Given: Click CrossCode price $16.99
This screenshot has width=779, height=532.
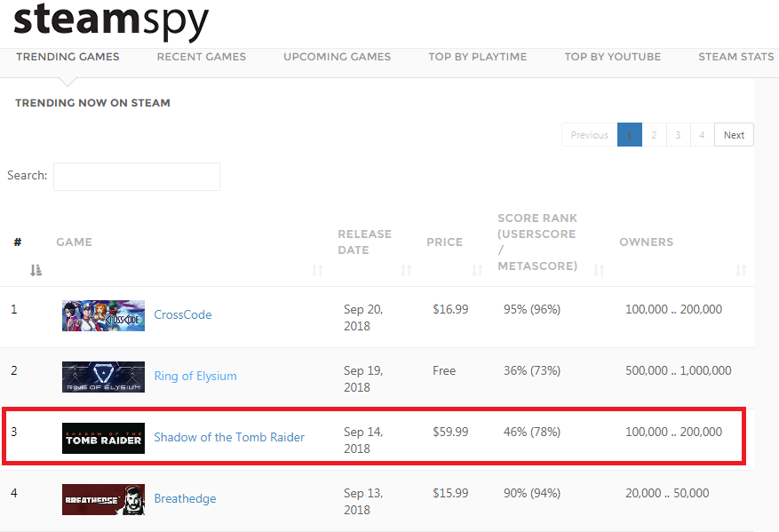Looking at the screenshot, I should (x=450, y=309).
